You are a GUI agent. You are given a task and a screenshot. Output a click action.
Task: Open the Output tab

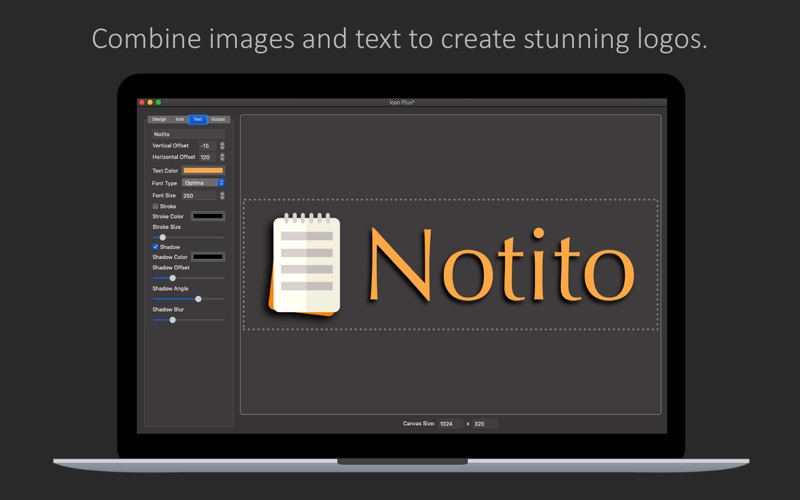click(x=218, y=119)
